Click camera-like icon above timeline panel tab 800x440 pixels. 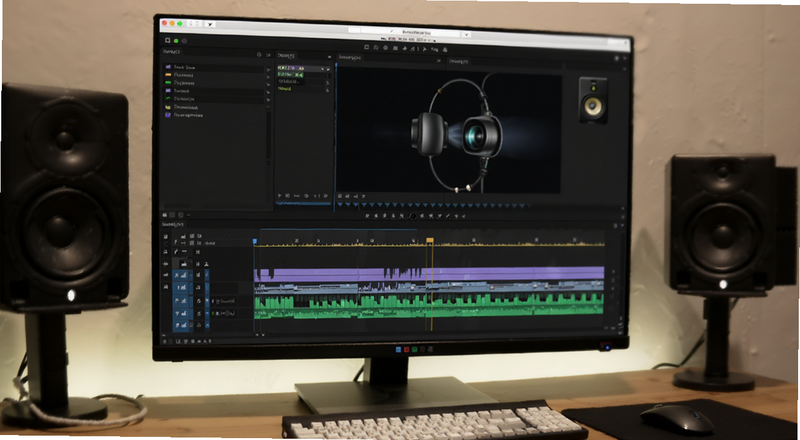coord(165,215)
